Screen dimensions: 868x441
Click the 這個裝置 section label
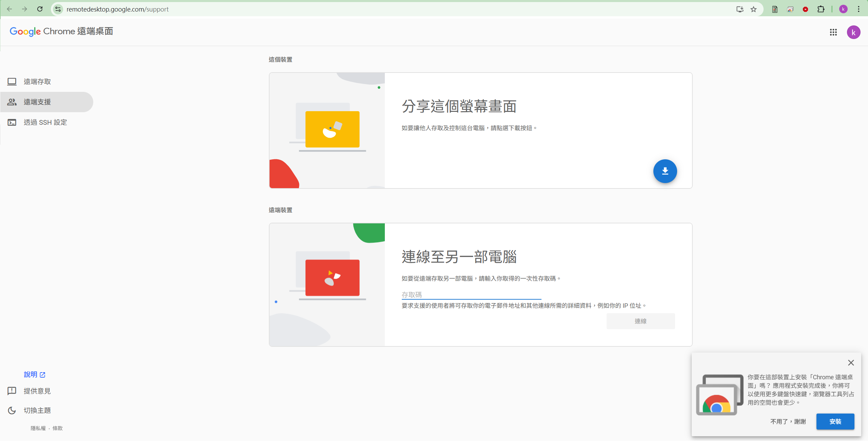pyautogui.click(x=280, y=60)
